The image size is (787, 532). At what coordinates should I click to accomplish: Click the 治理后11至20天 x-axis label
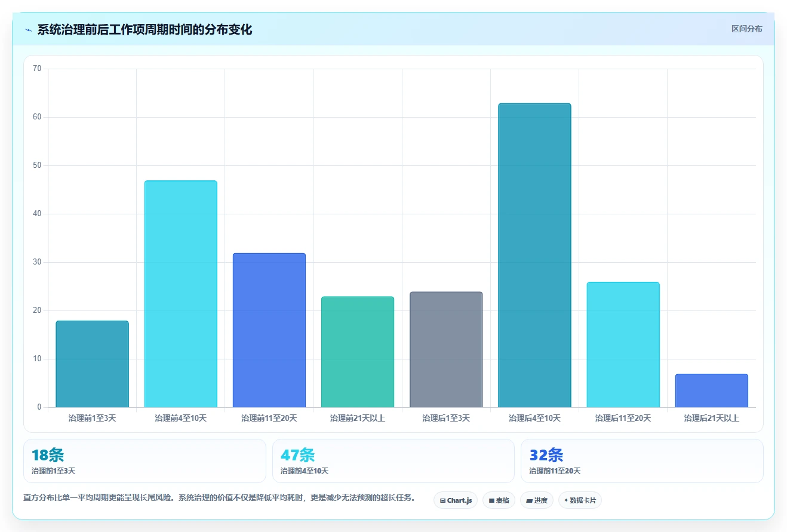623,418
